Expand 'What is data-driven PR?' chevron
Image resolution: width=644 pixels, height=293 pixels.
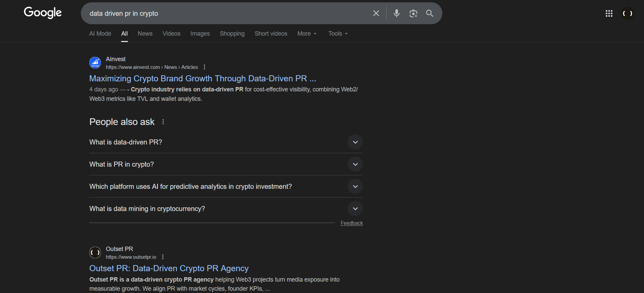355,142
